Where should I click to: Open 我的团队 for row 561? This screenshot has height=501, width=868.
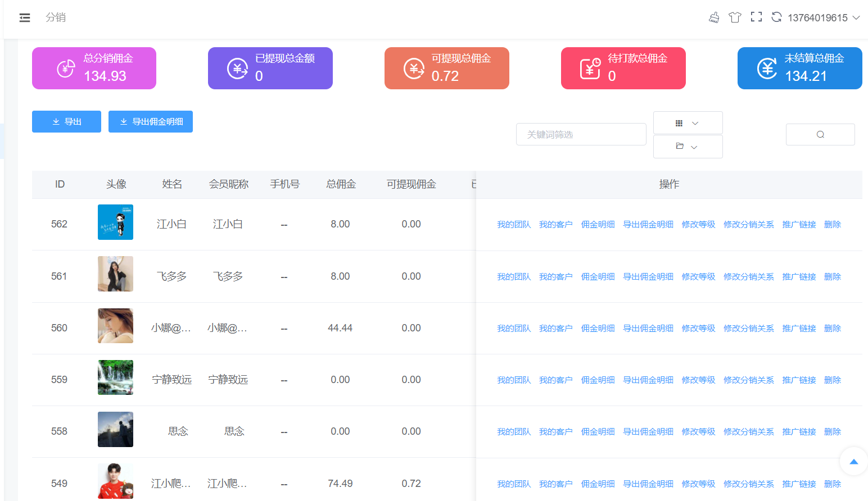pos(514,277)
